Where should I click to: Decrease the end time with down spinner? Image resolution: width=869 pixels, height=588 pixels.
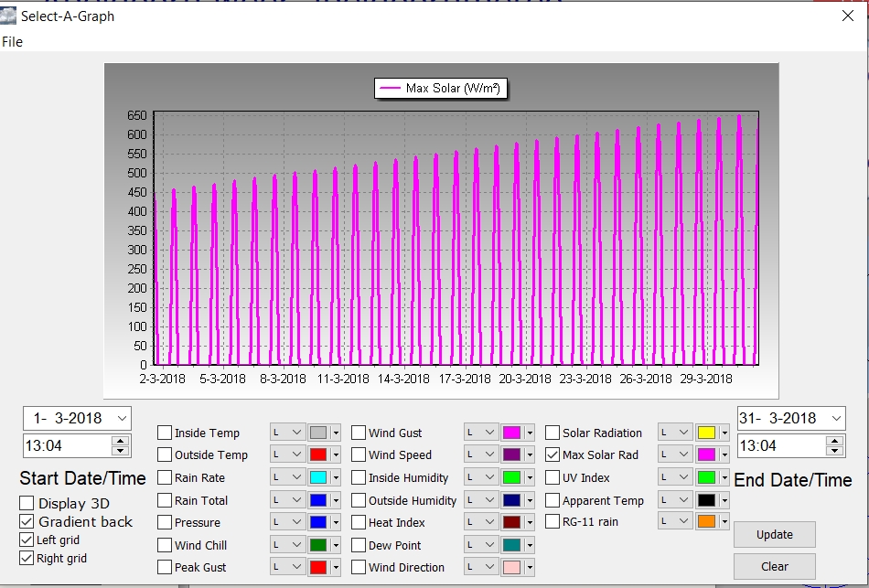(834, 451)
